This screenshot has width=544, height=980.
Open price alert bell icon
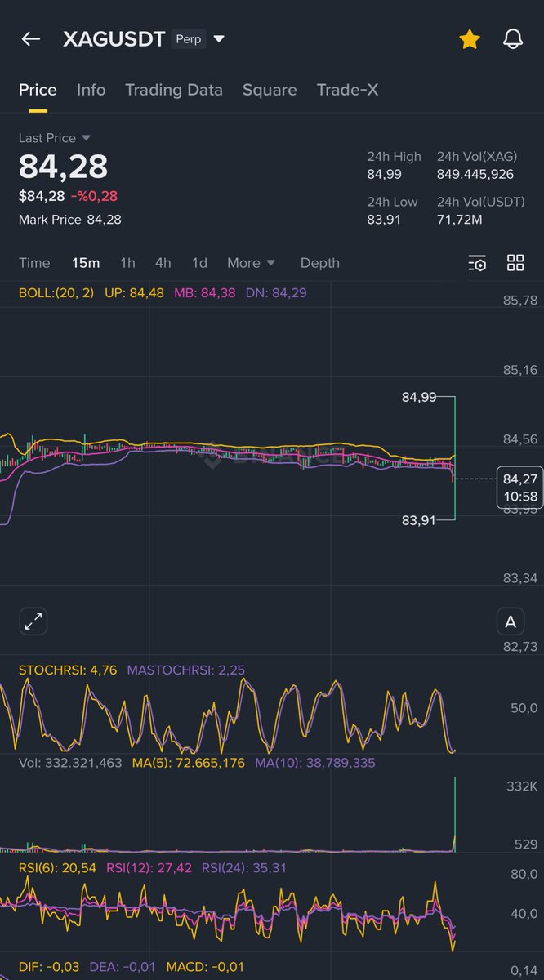pos(513,38)
